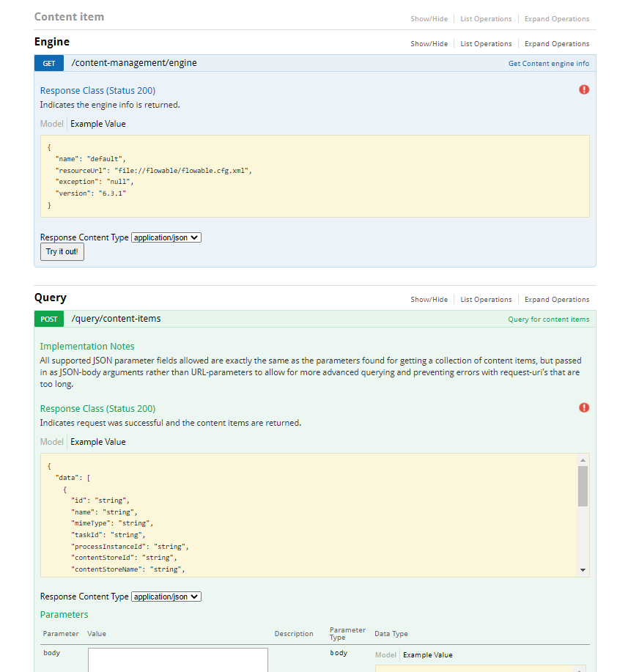Screen dimensions: 639x672
Task: Select the Example Value tab in Query response
Action: [x=97, y=441]
